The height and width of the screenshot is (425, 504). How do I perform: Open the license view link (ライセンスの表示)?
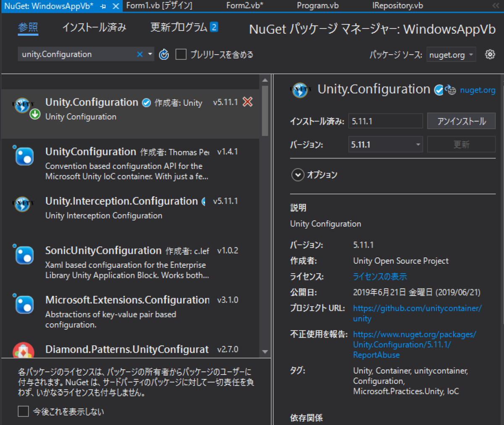tap(380, 277)
